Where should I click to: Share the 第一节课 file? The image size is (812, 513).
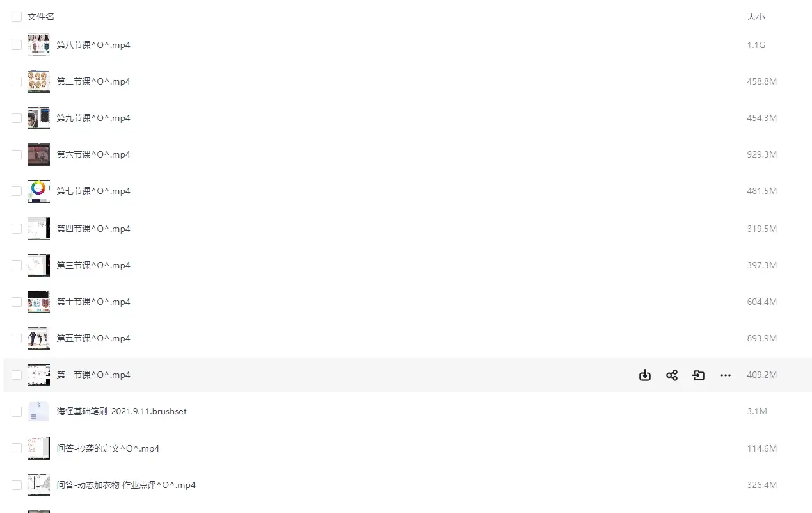pos(671,375)
